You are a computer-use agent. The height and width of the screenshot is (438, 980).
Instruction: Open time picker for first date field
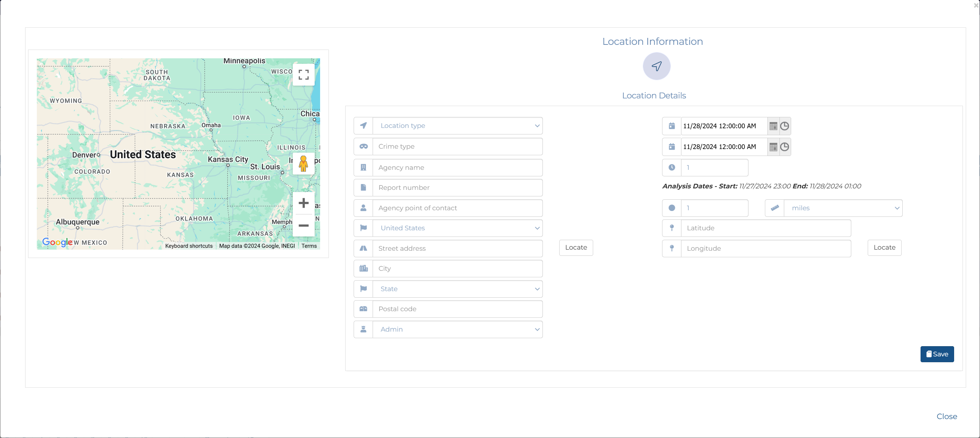[785, 126]
